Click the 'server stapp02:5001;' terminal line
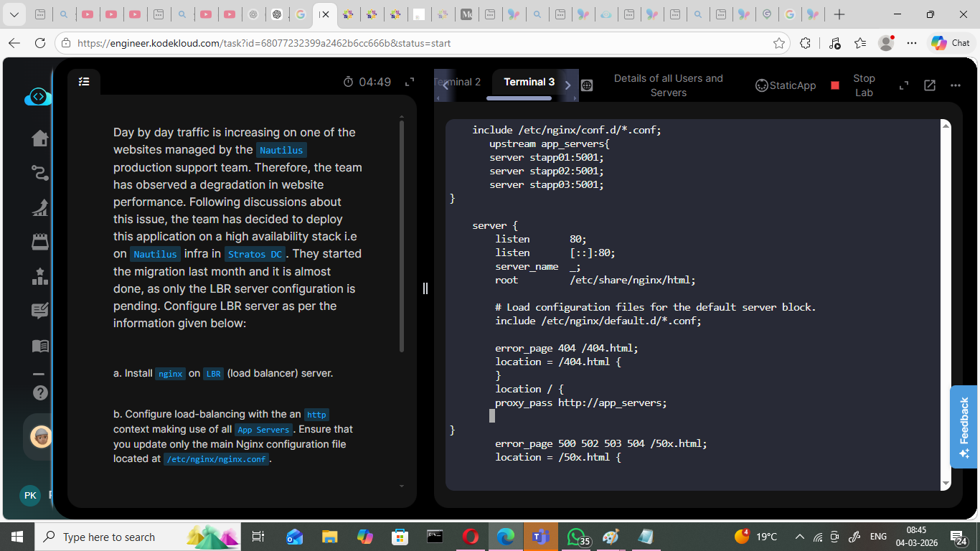The image size is (980, 551). point(547,171)
